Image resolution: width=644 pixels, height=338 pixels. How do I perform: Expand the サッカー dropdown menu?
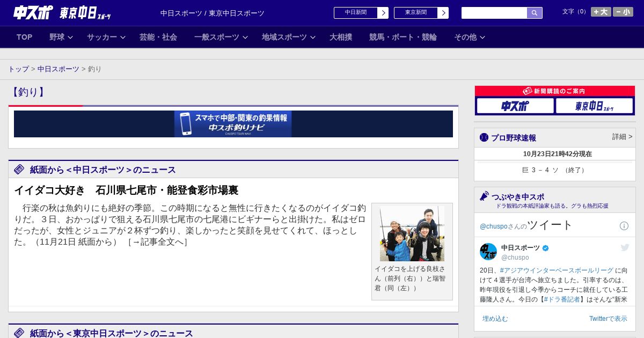pyautogui.click(x=106, y=37)
